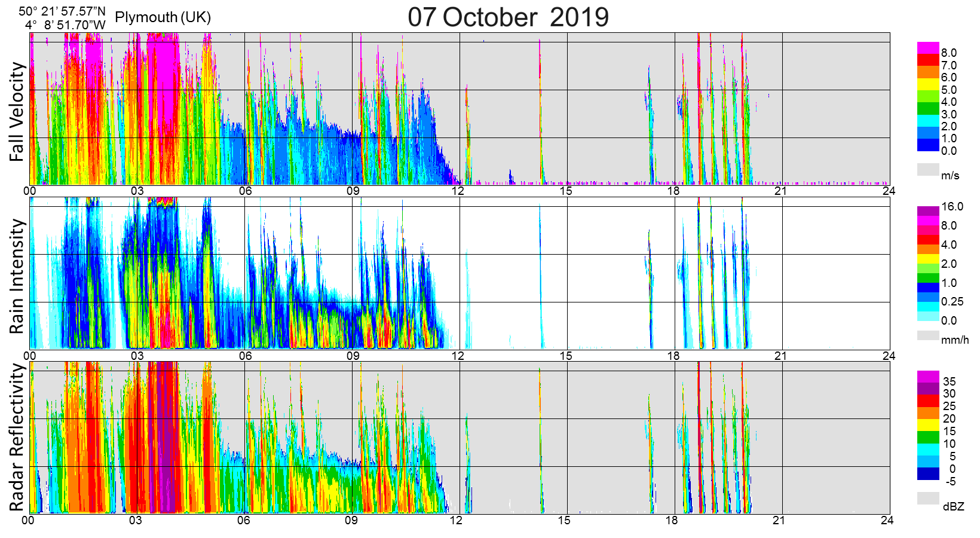This screenshot has height=538, width=980.
Task: Click hour tick "18" under Rain Intensity plot
Action: (x=673, y=356)
